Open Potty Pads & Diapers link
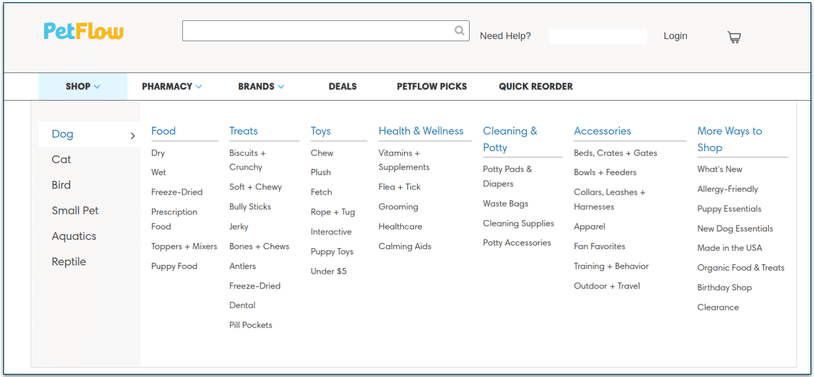The width and height of the screenshot is (814, 377). pos(508,177)
